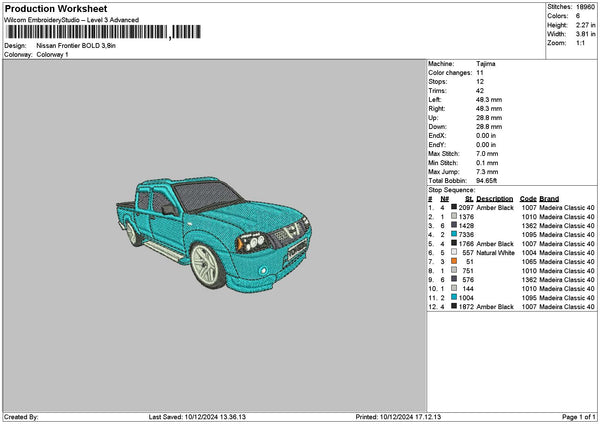Viewport: 600px width, 424px height.
Task: Click the Tajima machine value
Action: pyautogui.click(x=486, y=64)
